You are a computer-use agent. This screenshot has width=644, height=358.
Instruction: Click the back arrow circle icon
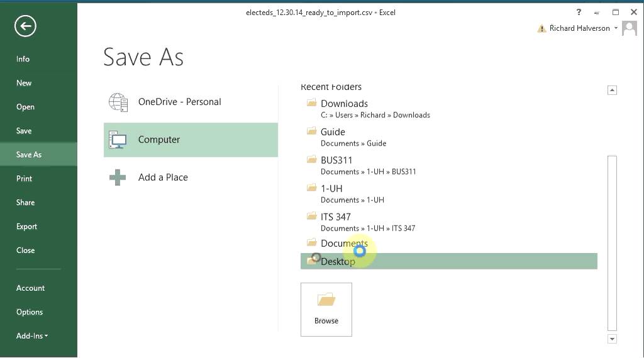[25, 26]
